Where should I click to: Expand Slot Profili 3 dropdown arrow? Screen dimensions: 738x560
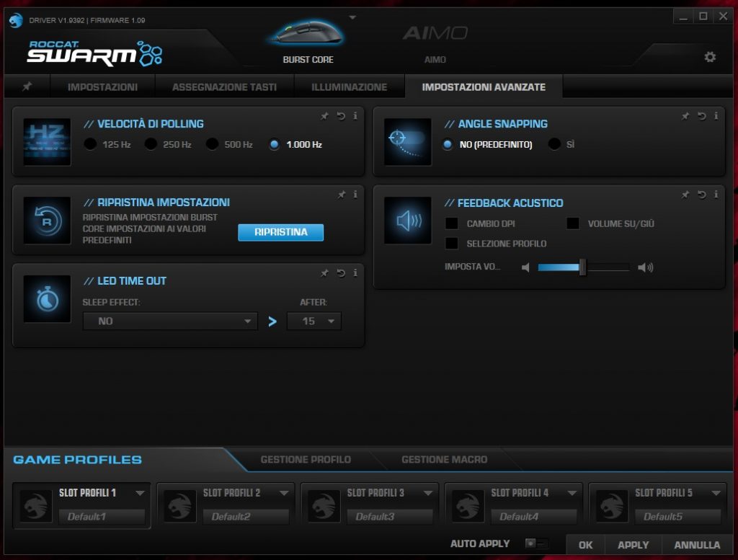(428, 493)
